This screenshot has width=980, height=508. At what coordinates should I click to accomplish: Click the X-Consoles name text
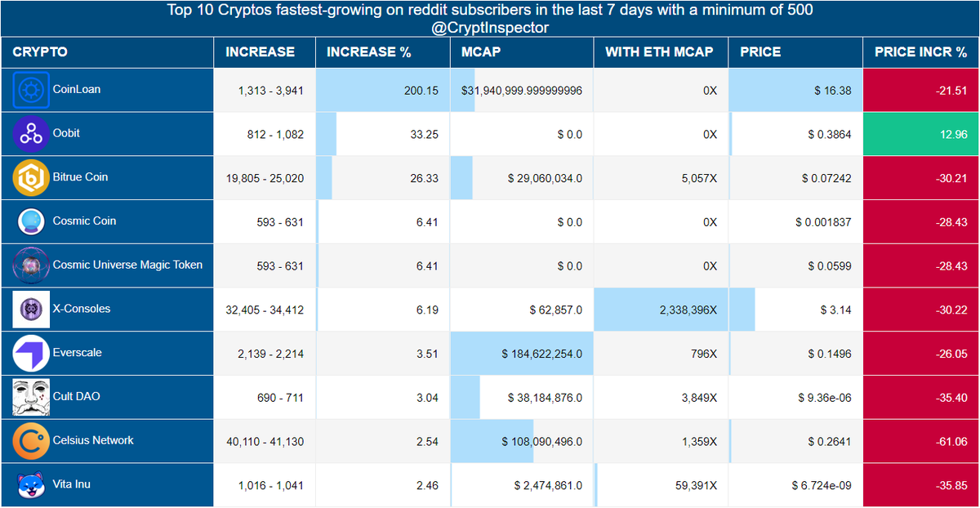(82, 309)
